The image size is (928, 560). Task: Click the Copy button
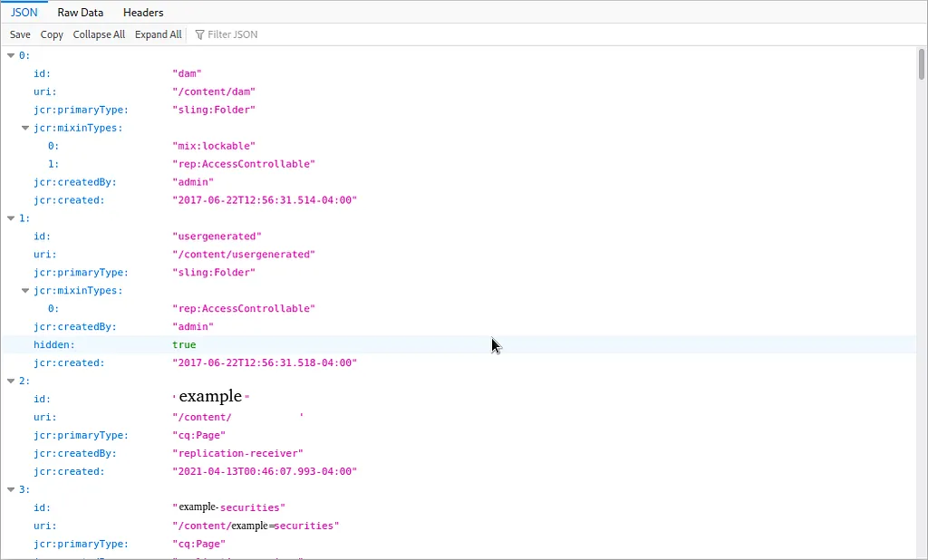(52, 34)
